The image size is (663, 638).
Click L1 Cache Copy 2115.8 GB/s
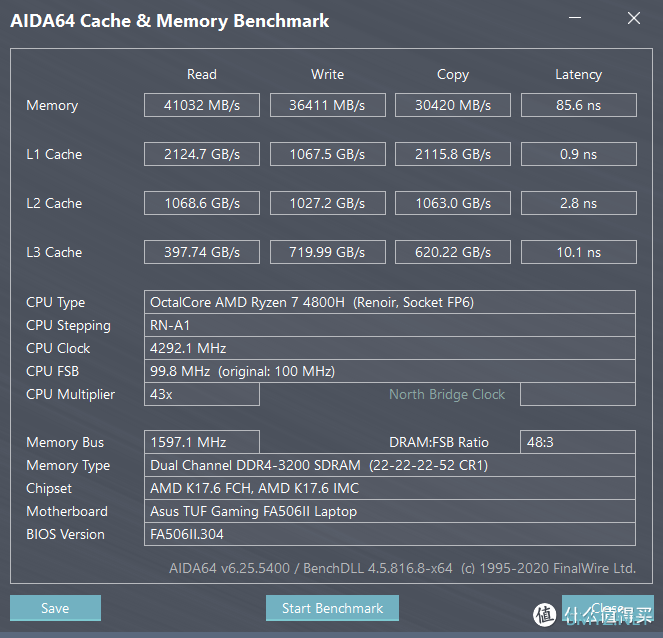(x=453, y=154)
